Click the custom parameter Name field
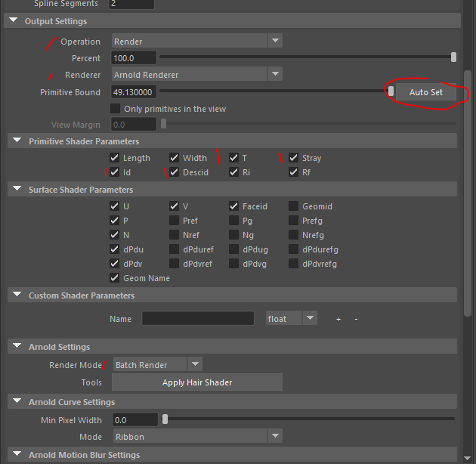Viewport: 476px width, 464px height. coord(198,319)
